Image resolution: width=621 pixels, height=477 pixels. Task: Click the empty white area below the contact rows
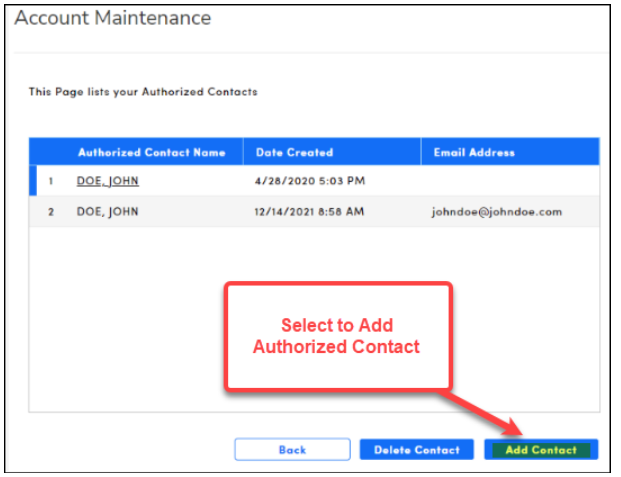[130, 320]
